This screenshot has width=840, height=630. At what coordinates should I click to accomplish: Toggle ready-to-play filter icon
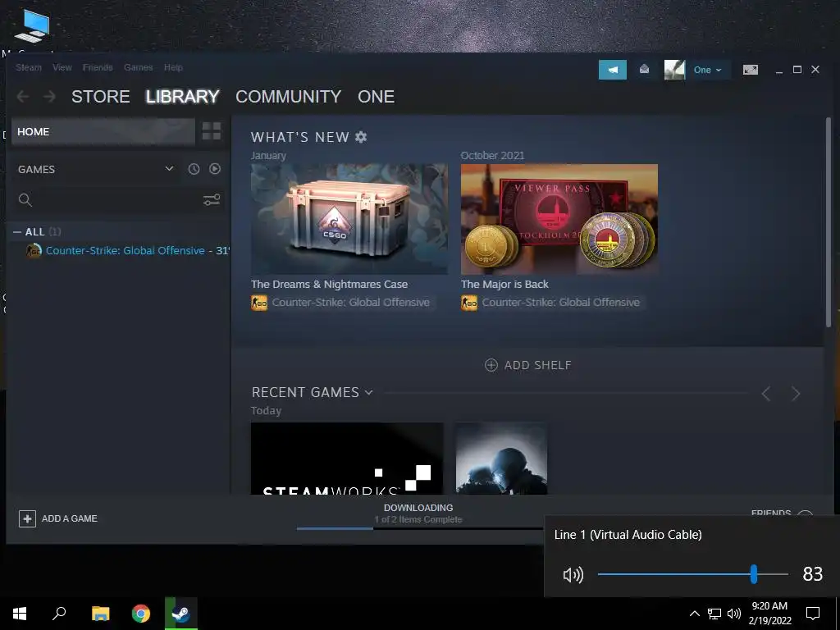point(215,169)
